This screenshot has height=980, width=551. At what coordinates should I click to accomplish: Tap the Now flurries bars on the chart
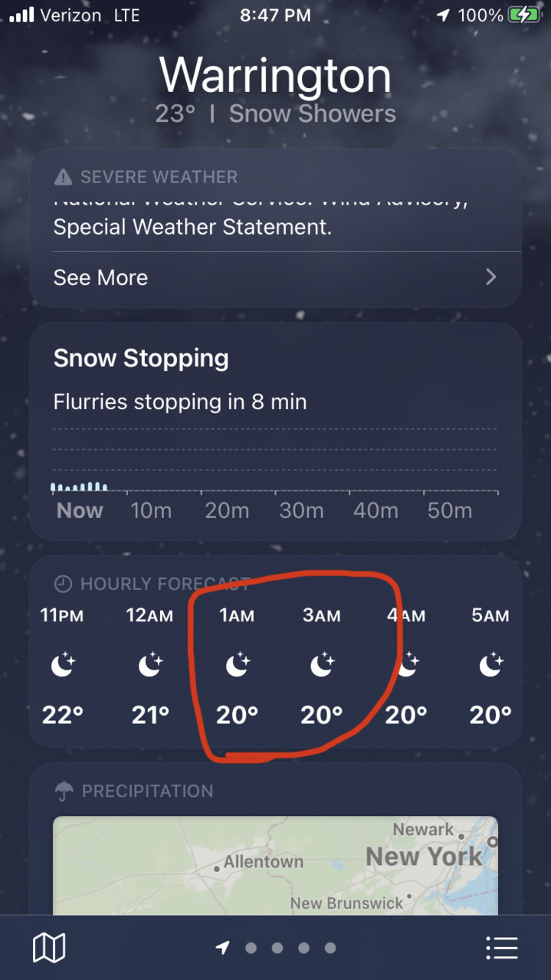[79, 486]
